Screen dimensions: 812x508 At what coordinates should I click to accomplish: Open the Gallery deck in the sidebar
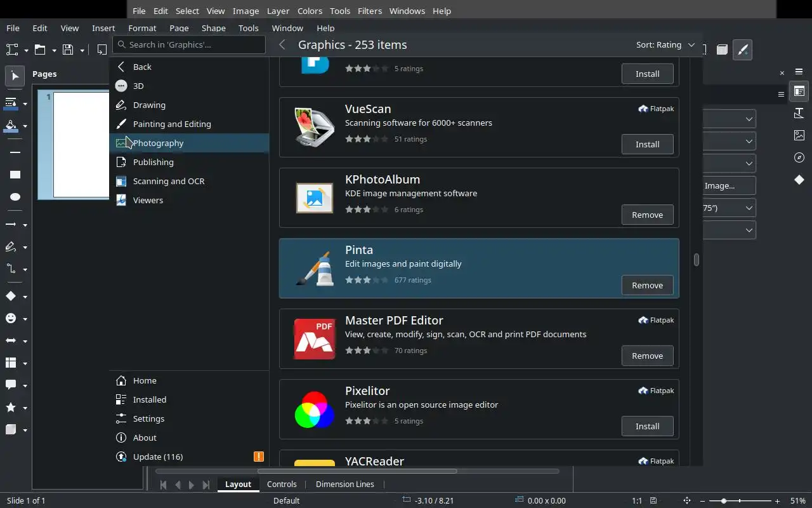[x=799, y=135]
